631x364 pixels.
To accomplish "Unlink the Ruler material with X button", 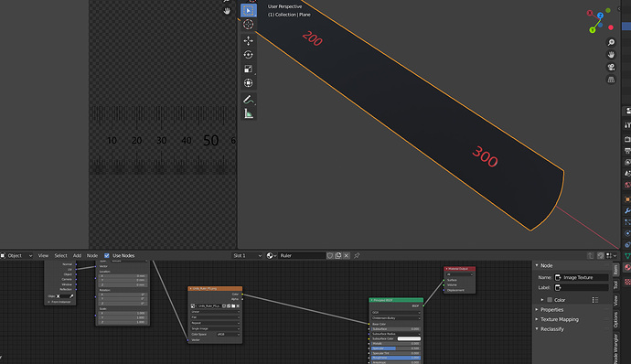I will point(346,256).
